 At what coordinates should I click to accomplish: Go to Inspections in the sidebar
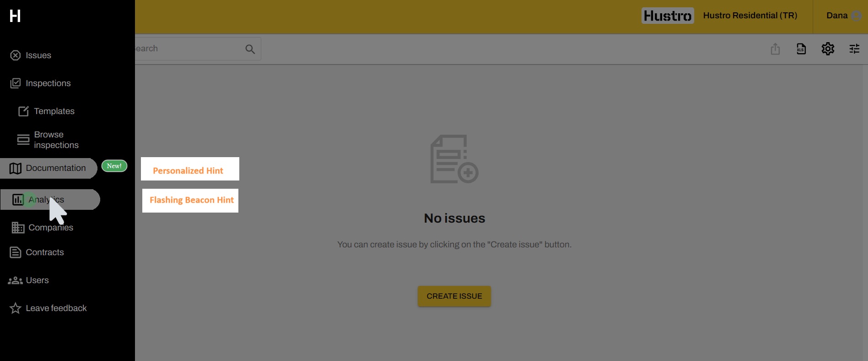click(48, 83)
